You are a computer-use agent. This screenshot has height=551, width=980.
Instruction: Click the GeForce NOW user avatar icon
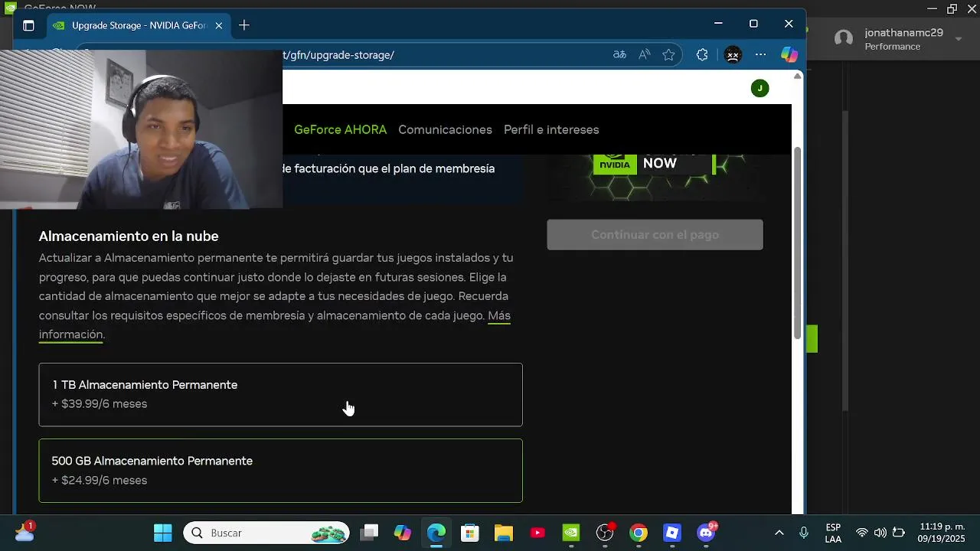coord(844,39)
